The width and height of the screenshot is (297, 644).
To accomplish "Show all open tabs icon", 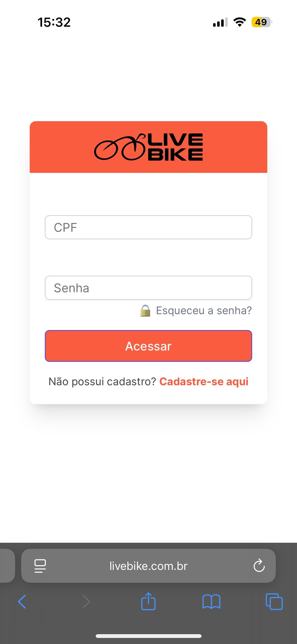I will [x=274, y=602].
